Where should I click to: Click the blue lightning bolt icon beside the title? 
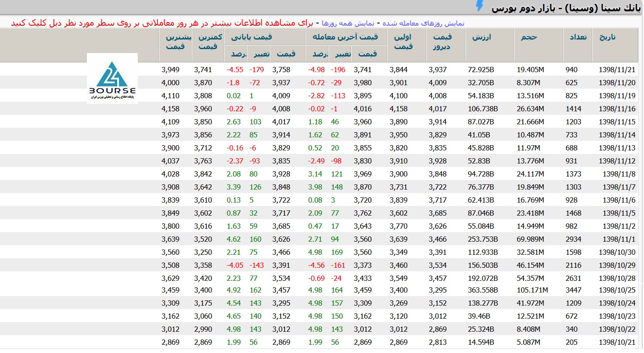pos(480,6)
